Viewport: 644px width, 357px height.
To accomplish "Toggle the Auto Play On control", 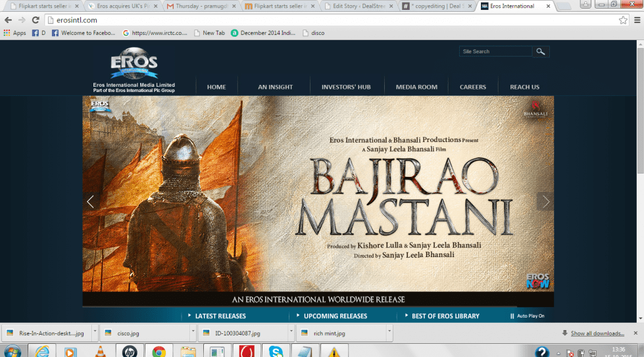I will pyautogui.click(x=527, y=316).
